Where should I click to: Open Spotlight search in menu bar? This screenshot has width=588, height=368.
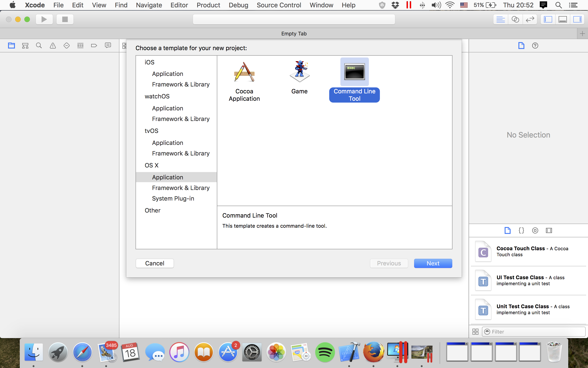click(x=558, y=5)
